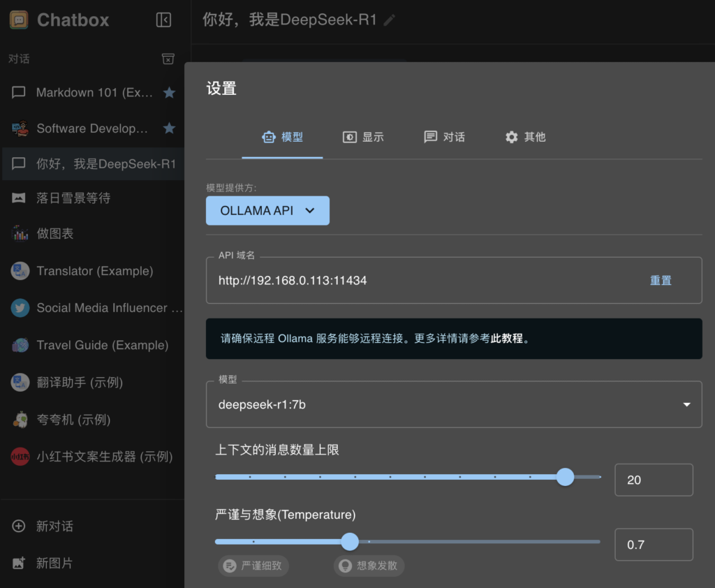Image resolution: width=715 pixels, height=588 pixels.
Task: Click the chart icon of 做图表
Action: 20,233
